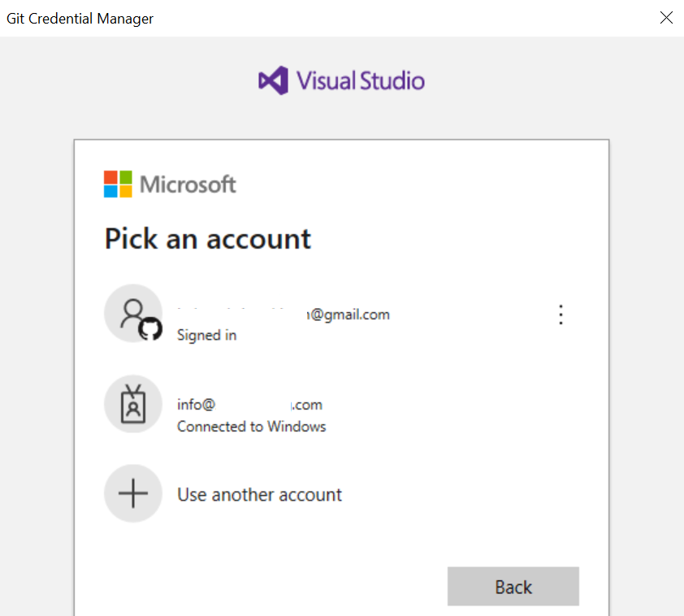The height and width of the screenshot is (616, 684).
Task: Open the three-dot options for Gmail account
Action: point(561,315)
